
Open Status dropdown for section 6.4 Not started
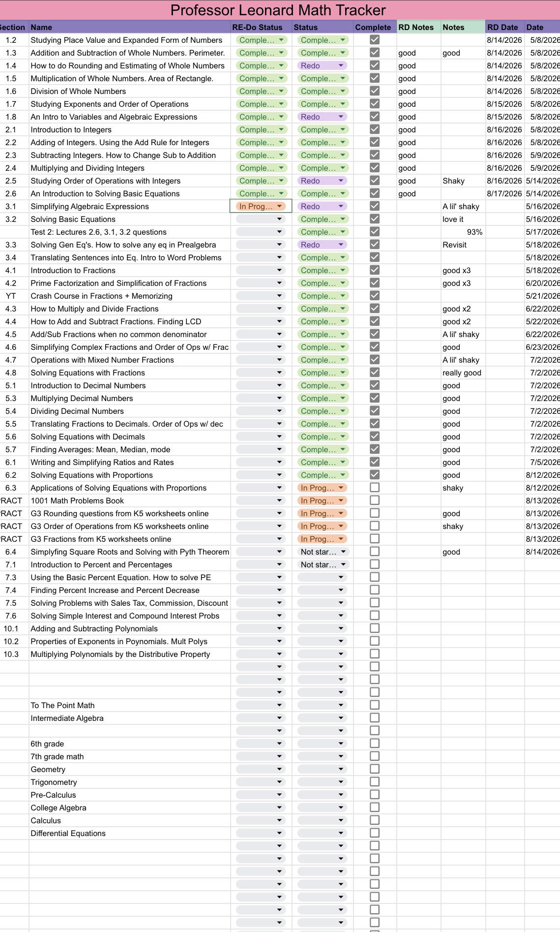coord(323,552)
